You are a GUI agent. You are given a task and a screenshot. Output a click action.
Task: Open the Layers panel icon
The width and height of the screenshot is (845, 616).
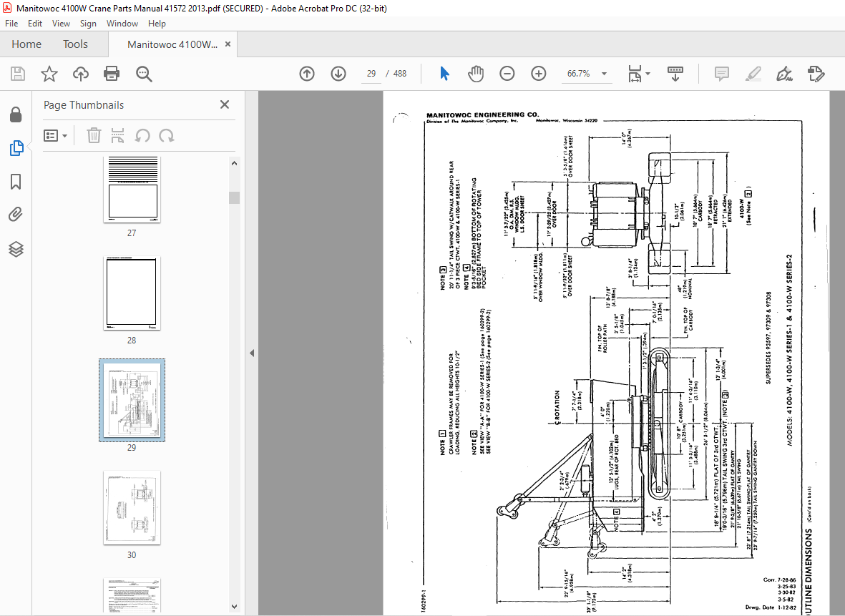coord(16,249)
